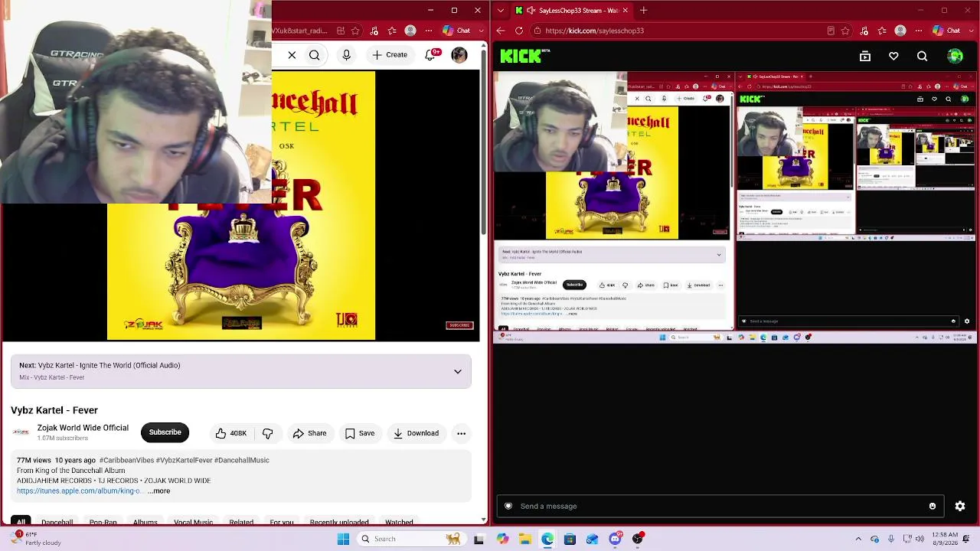Viewport: 980px width, 551px height.
Task: Open the Kick profile avatar menu
Action: [955, 56]
